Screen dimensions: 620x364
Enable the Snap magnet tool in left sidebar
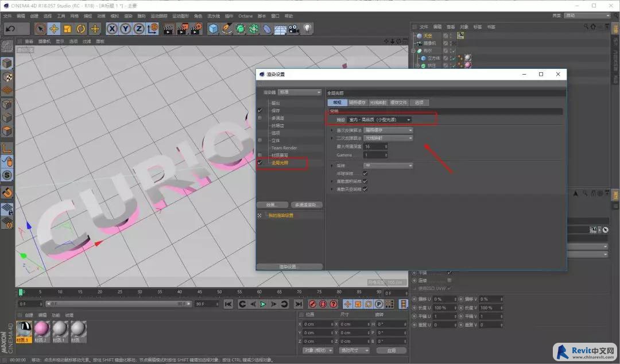click(x=7, y=193)
